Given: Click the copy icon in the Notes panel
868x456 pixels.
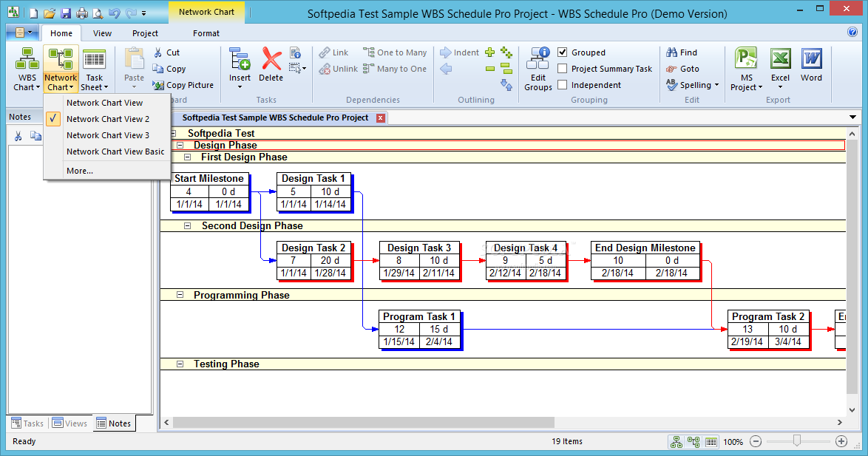Looking at the screenshot, I should click(35, 136).
